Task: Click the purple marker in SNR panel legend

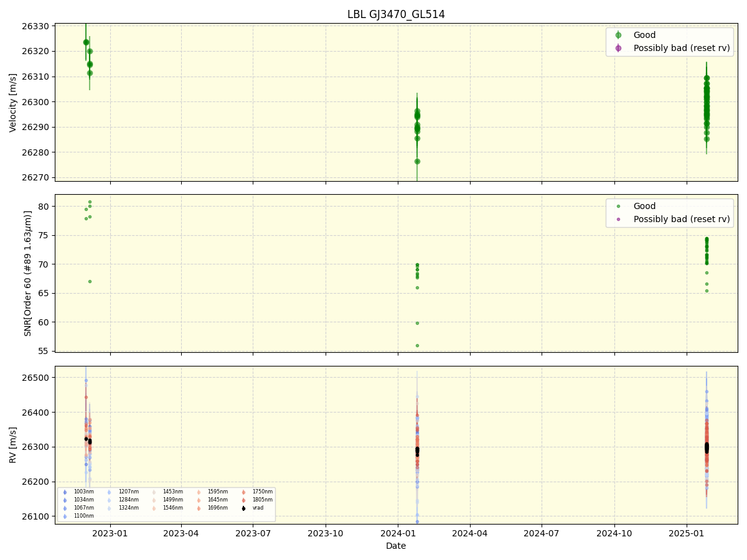Action: click(618, 219)
